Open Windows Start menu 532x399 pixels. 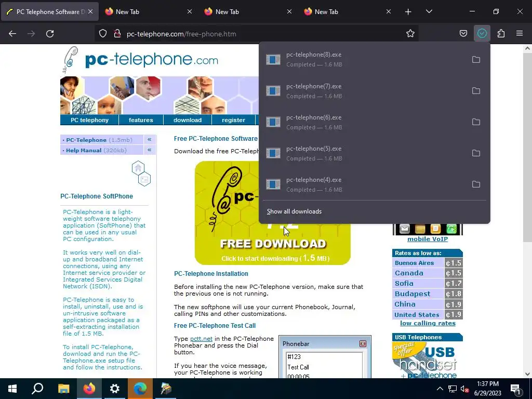point(12,389)
